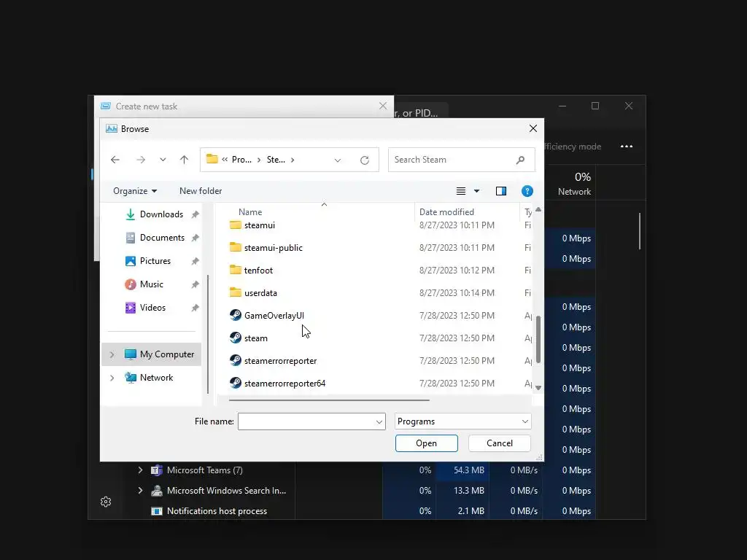This screenshot has width=747, height=560.
Task: Click the Cancel button
Action: click(x=500, y=443)
